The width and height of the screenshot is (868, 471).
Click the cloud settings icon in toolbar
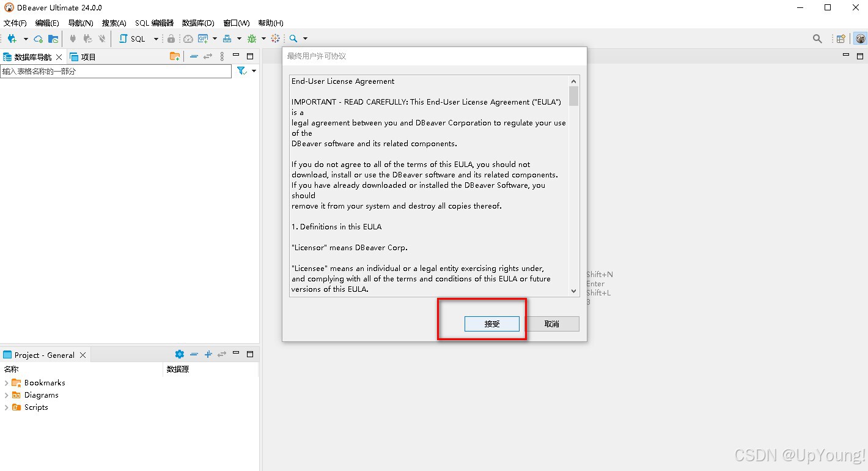pyautogui.click(x=39, y=39)
